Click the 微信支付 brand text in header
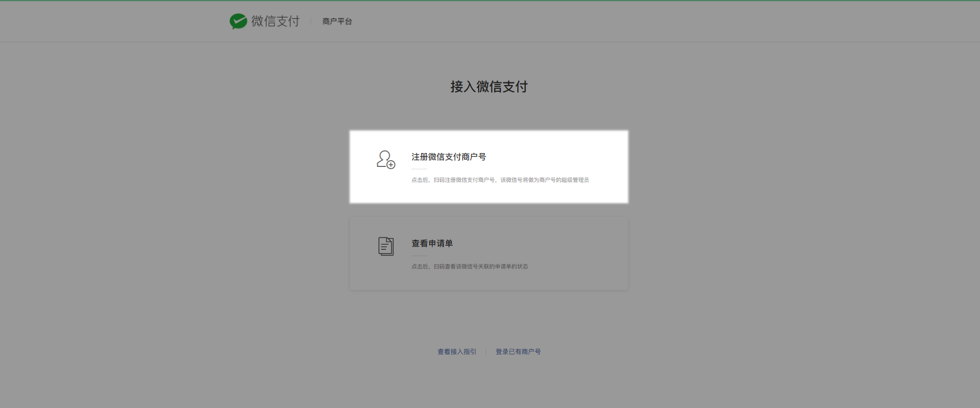Screen dimensions: 980x408 [275, 21]
